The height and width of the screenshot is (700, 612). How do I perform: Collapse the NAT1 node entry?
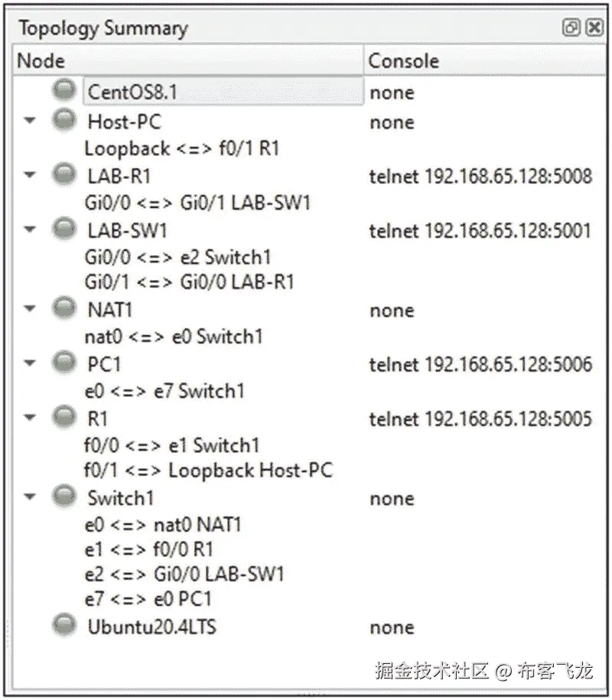tap(29, 309)
